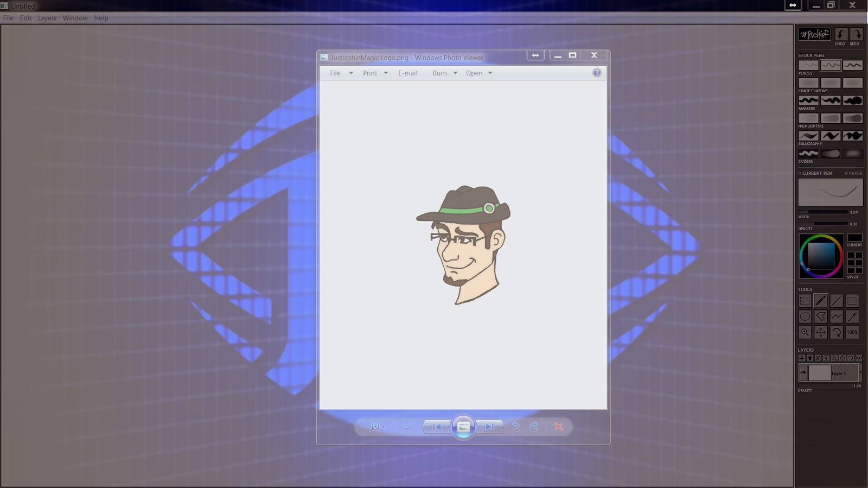The image size is (868, 488).
Task: Click the Mischief logo in the side panel
Action: [x=814, y=35]
